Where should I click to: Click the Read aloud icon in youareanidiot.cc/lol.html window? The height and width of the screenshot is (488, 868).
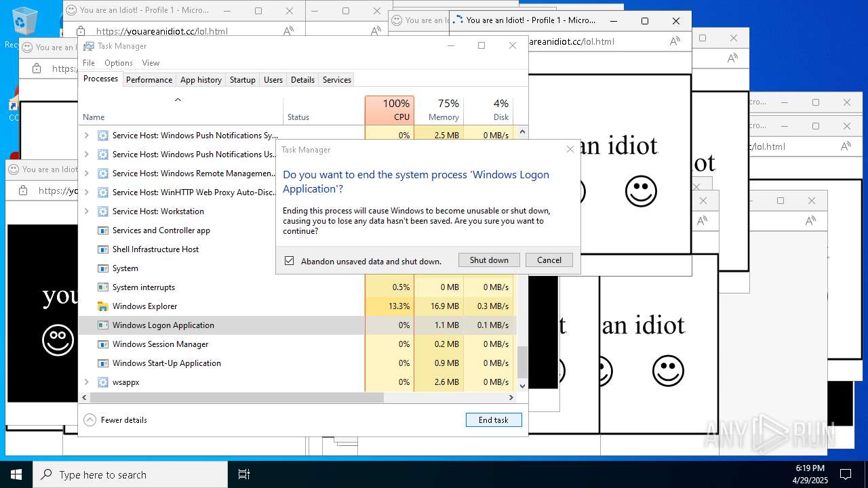click(x=675, y=41)
